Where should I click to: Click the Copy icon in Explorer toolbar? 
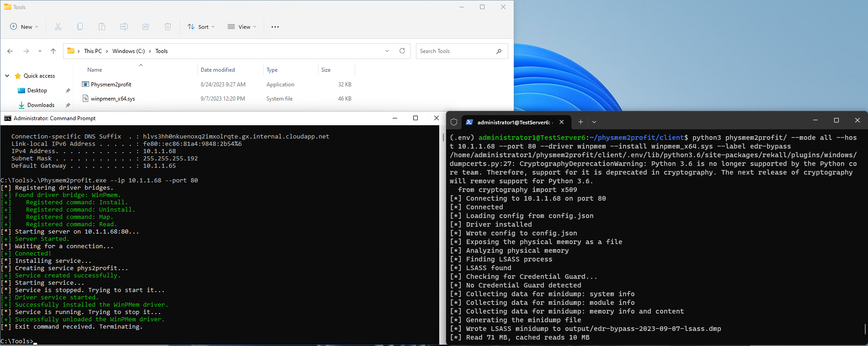pos(80,27)
